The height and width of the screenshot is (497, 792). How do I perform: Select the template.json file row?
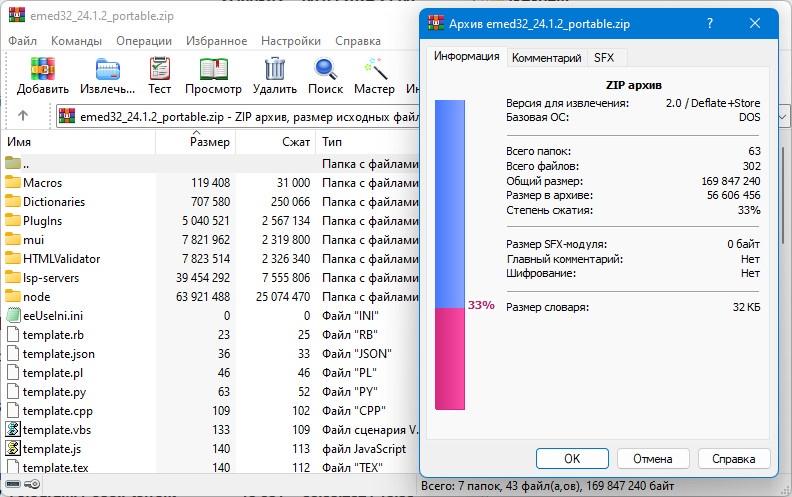coord(210,354)
